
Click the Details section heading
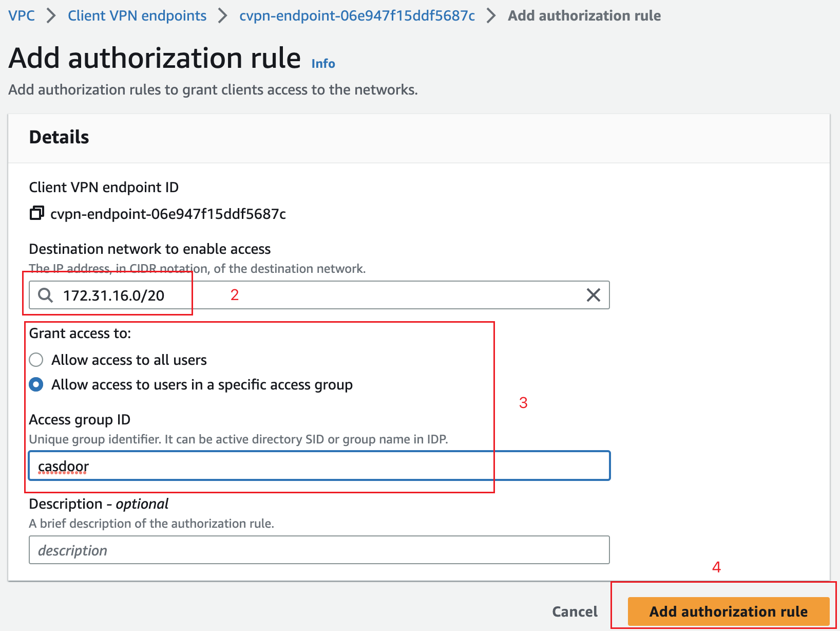tap(59, 137)
